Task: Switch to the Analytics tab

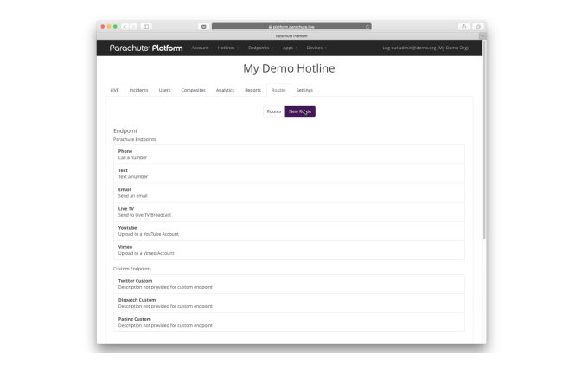Action: [225, 91]
